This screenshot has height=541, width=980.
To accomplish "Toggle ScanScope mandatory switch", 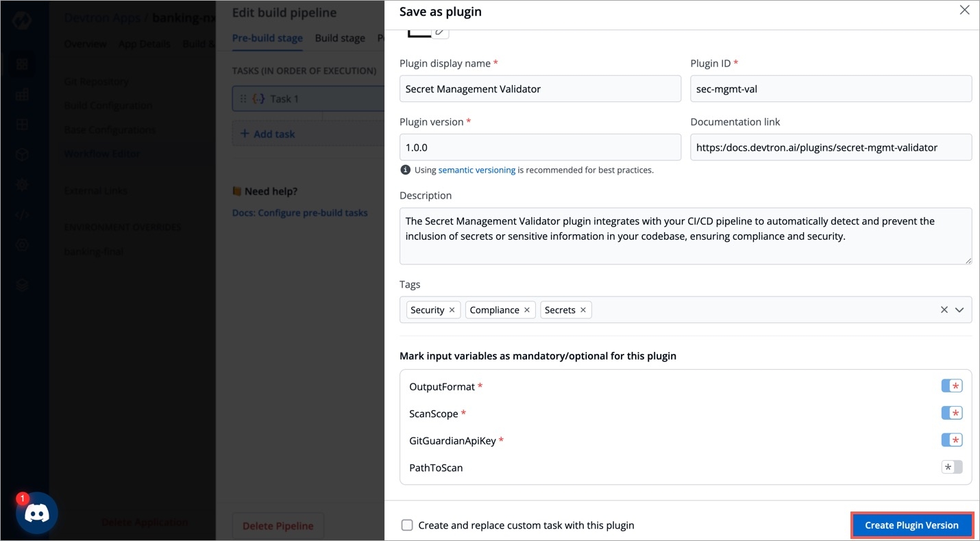I will pyautogui.click(x=951, y=414).
